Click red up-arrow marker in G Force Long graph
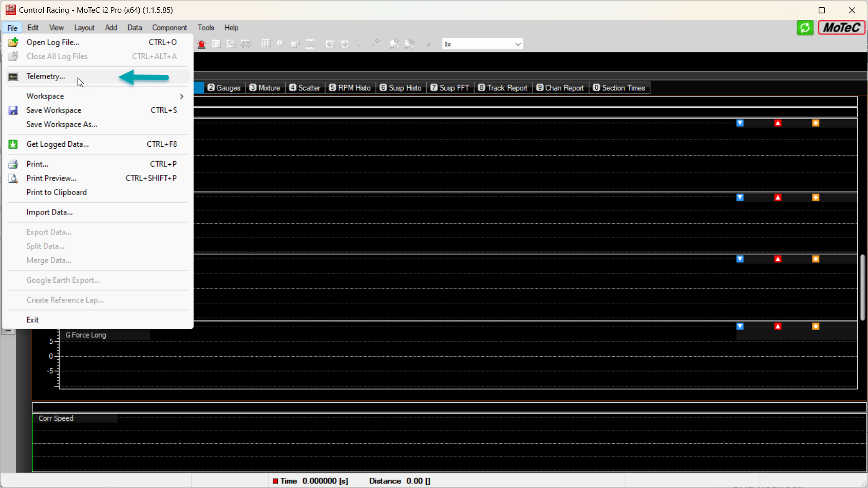 (778, 326)
